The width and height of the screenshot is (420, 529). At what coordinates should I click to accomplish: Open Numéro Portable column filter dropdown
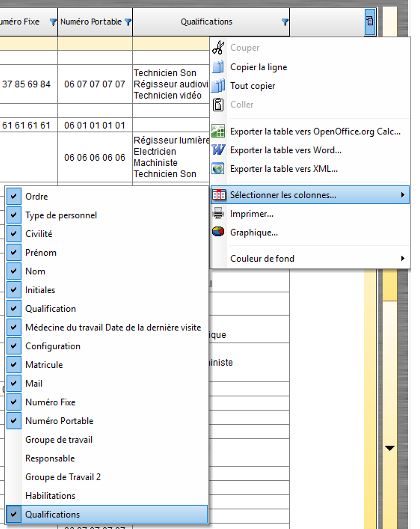coord(128,22)
